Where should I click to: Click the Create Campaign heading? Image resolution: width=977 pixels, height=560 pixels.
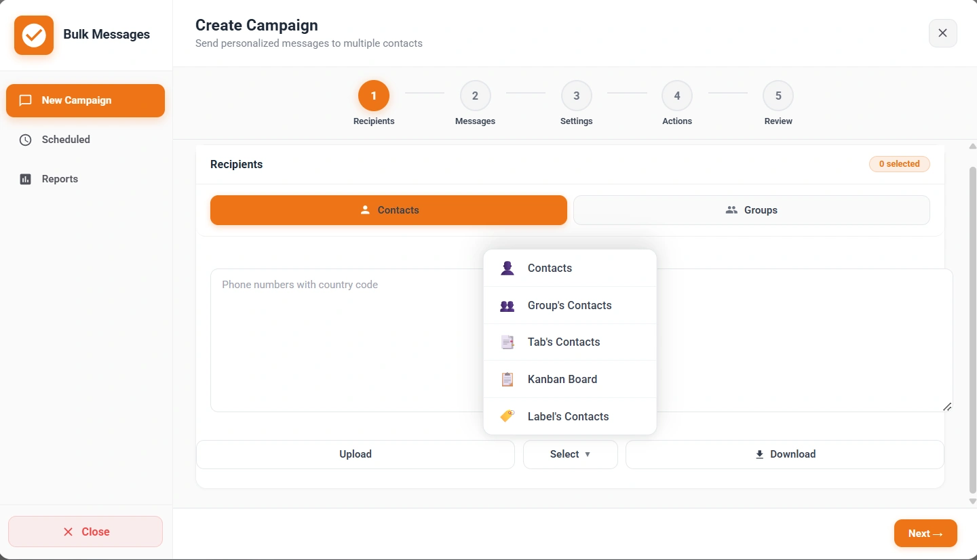[256, 25]
